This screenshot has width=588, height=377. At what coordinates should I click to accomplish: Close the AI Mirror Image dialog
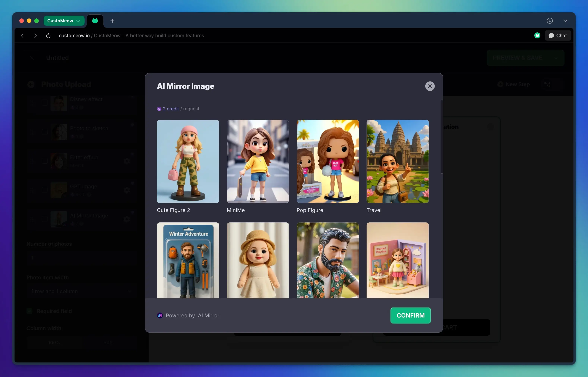click(x=430, y=86)
